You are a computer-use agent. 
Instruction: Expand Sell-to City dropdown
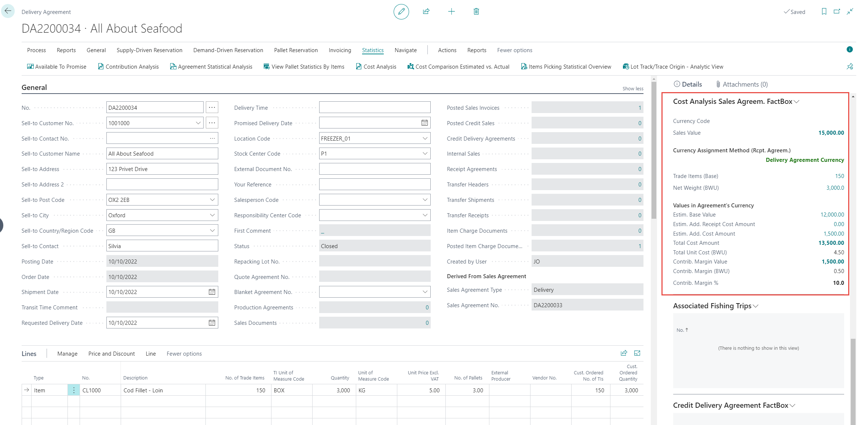point(212,215)
